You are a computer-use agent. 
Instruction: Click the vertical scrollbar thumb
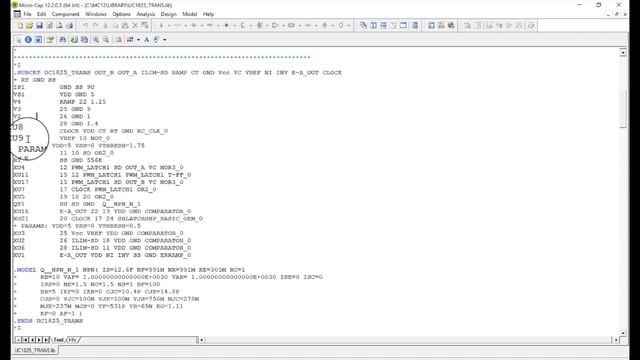[623, 109]
